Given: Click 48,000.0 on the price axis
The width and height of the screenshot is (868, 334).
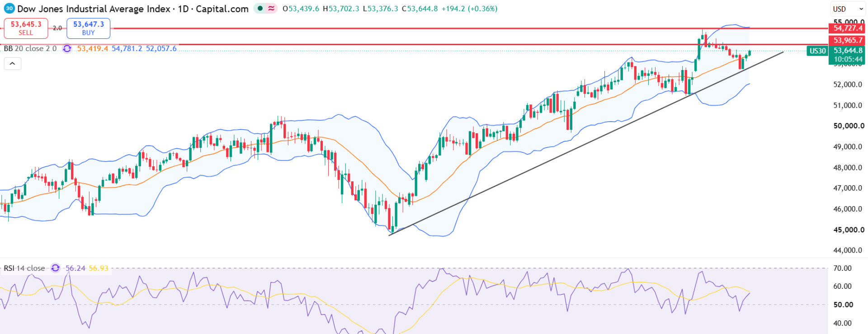Looking at the screenshot, I should [848, 168].
